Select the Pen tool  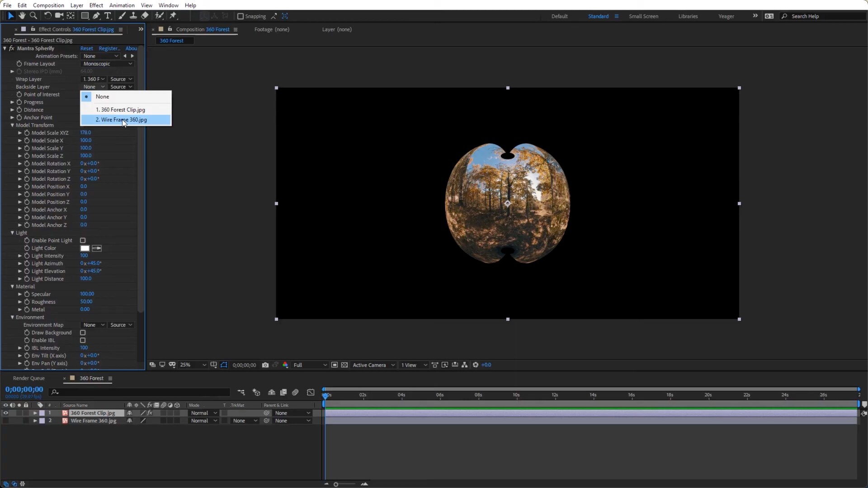[96, 16]
